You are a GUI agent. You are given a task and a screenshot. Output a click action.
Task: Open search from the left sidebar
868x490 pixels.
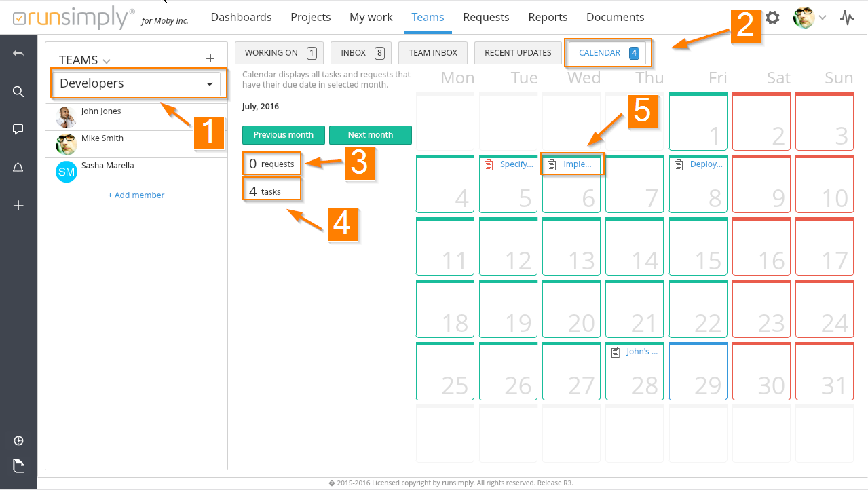(x=18, y=92)
